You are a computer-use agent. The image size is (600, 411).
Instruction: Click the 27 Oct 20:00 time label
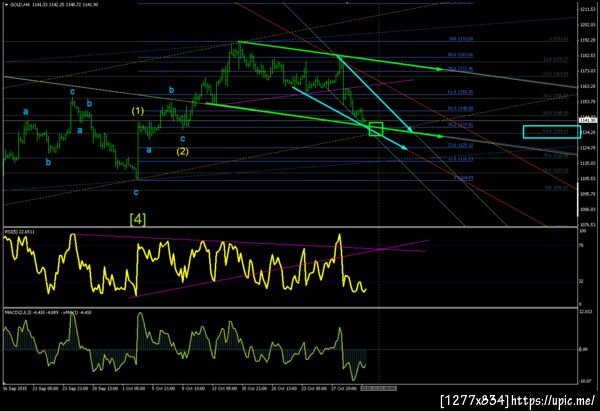(344, 388)
